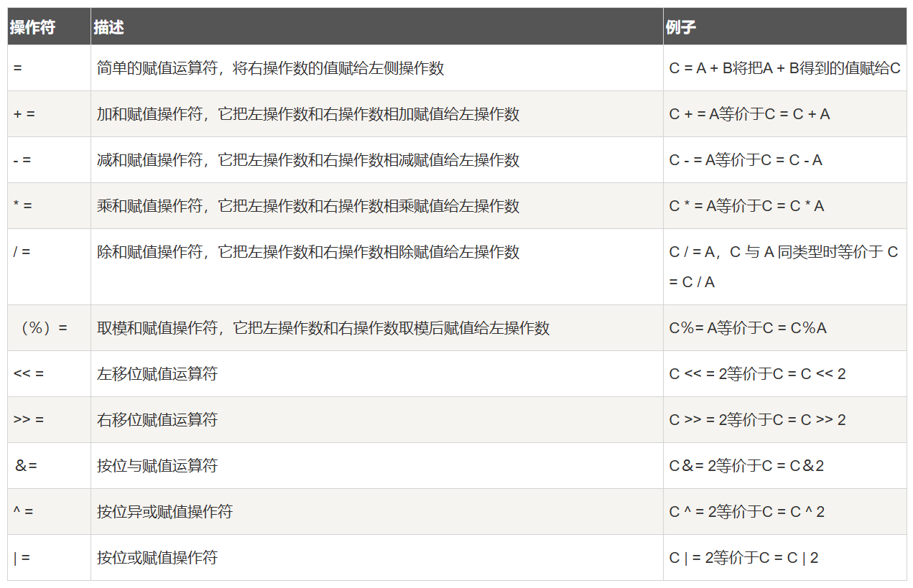The height and width of the screenshot is (588, 913).
Task: Click the ">> =" operator cell
Action: 29,420
